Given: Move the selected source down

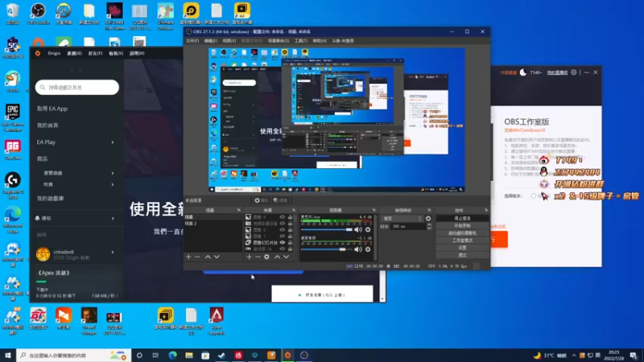Looking at the screenshot, I should [x=287, y=257].
